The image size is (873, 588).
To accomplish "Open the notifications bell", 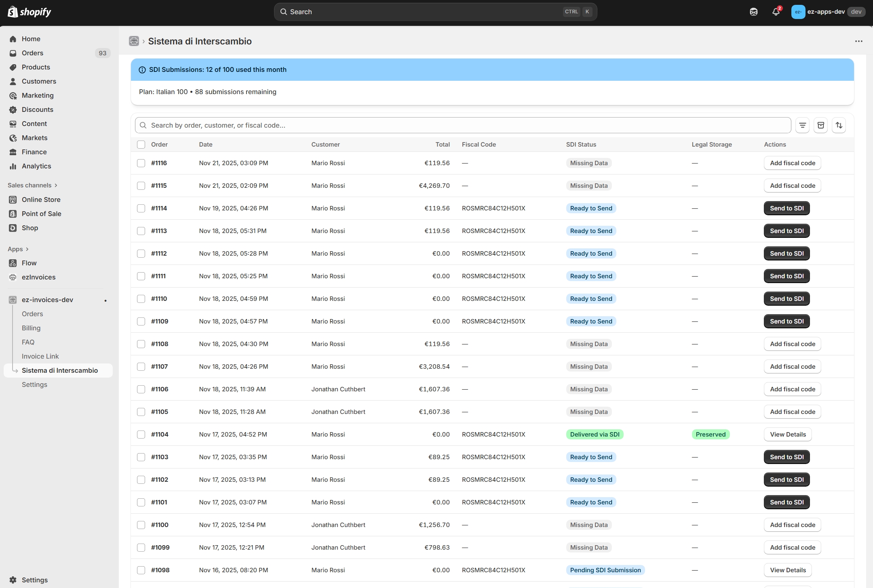I will tap(776, 12).
